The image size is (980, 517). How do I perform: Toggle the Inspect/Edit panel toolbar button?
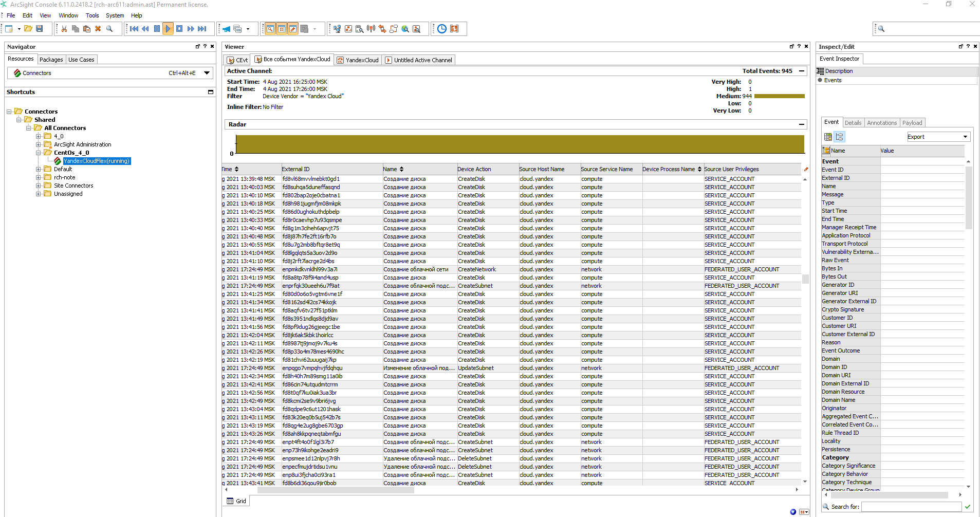293,29
